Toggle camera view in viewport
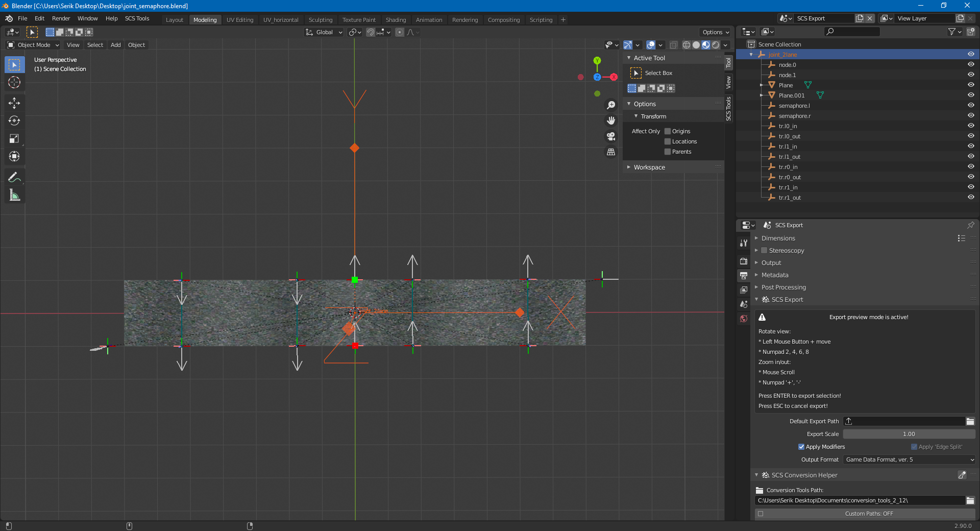The height and width of the screenshot is (531, 980). (611, 136)
